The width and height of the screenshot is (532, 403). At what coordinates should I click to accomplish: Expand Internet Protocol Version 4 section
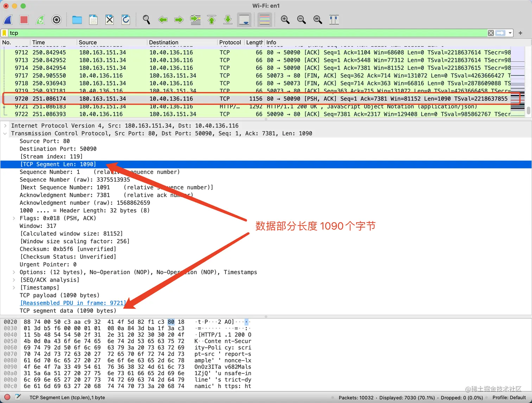pos(5,126)
